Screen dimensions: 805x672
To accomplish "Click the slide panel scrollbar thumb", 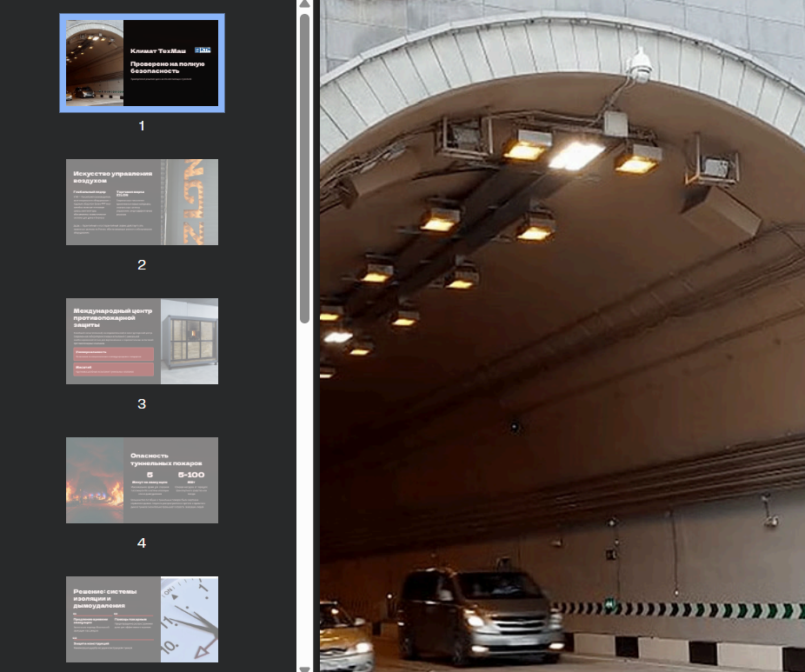I will (304, 165).
